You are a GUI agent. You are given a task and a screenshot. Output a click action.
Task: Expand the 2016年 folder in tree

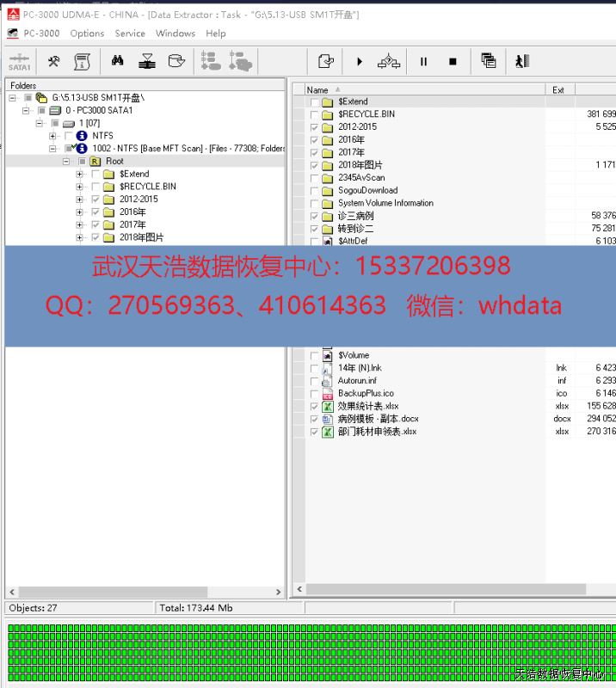click(80, 212)
